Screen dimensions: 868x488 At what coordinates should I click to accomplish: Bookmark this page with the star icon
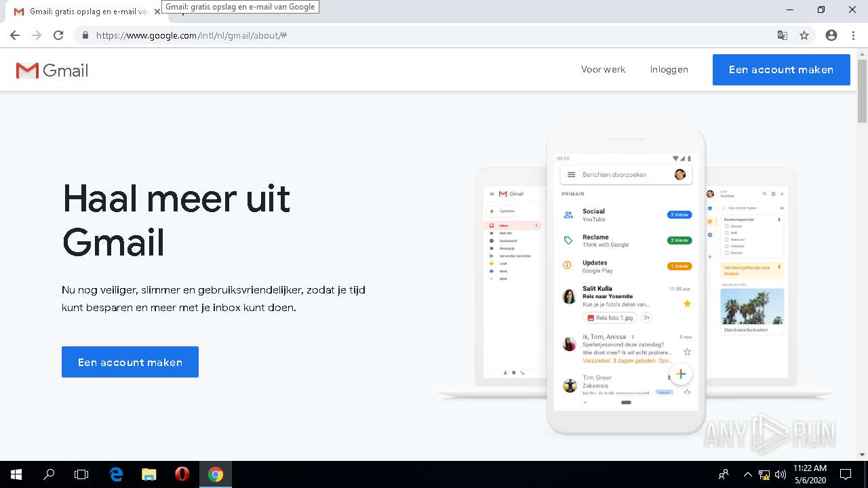804,35
